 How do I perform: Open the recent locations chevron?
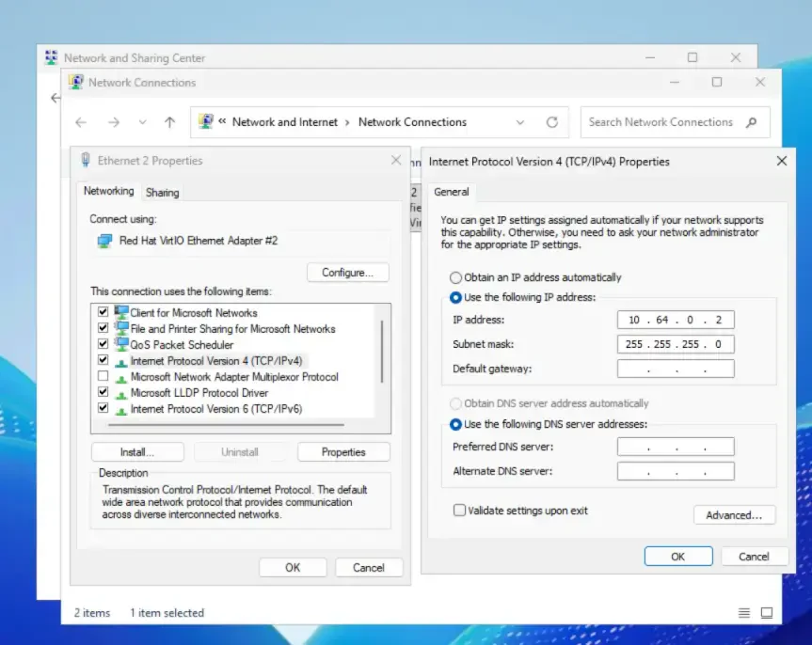(143, 122)
